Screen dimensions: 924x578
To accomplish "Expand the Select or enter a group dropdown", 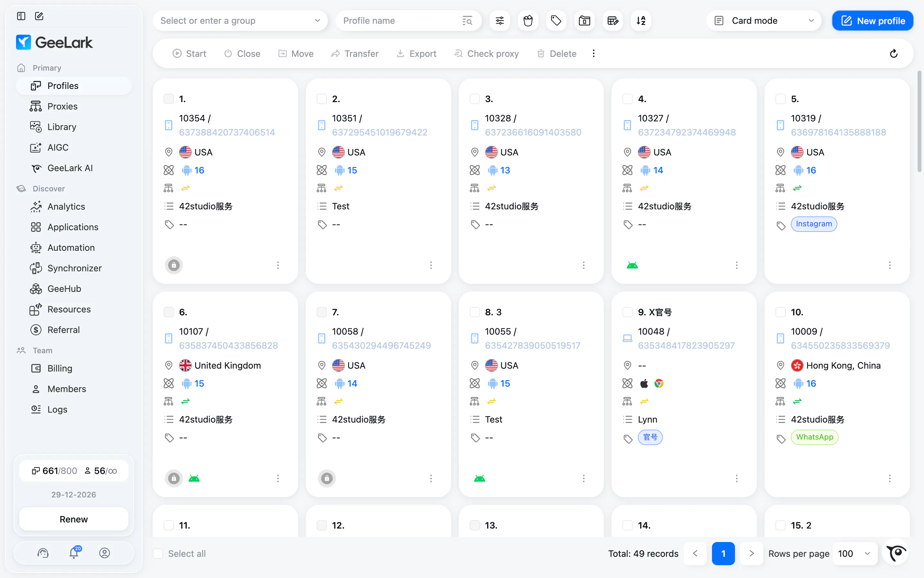I will tap(240, 21).
